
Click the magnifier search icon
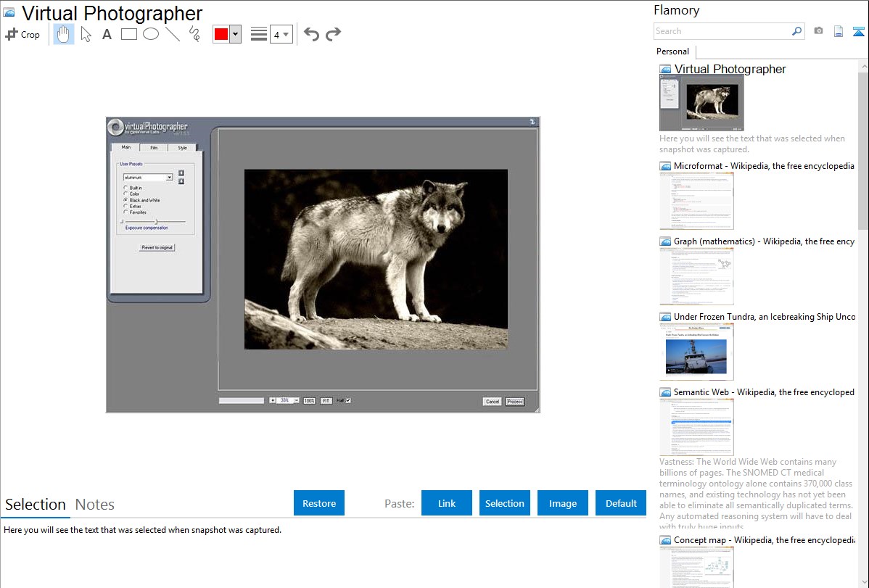click(796, 31)
